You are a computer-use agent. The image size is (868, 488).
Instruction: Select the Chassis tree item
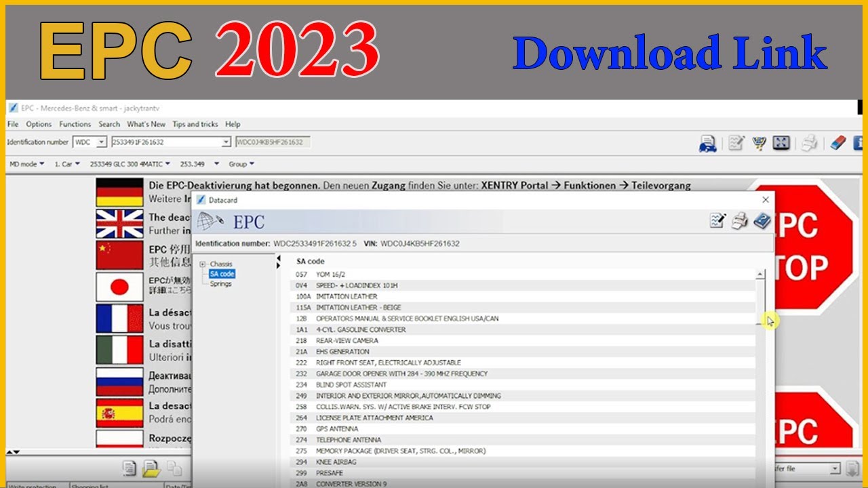coord(221,264)
